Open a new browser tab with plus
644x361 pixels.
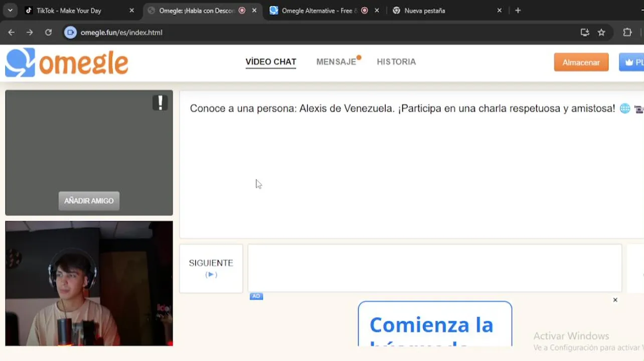coord(518,11)
